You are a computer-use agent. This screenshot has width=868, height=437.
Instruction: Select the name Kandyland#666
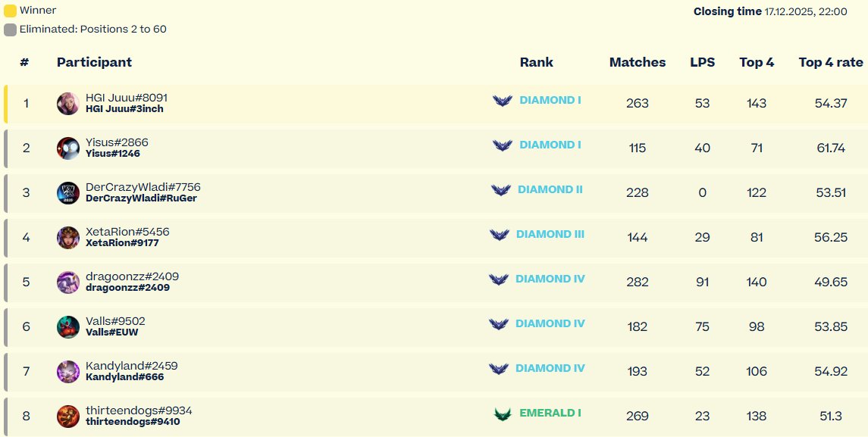pos(124,377)
